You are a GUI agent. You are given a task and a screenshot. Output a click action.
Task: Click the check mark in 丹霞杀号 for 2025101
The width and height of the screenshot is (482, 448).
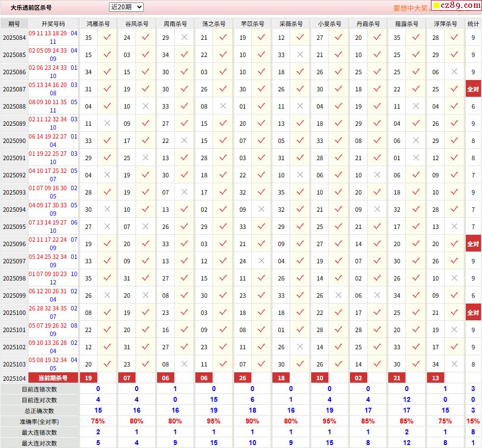tap(377, 330)
